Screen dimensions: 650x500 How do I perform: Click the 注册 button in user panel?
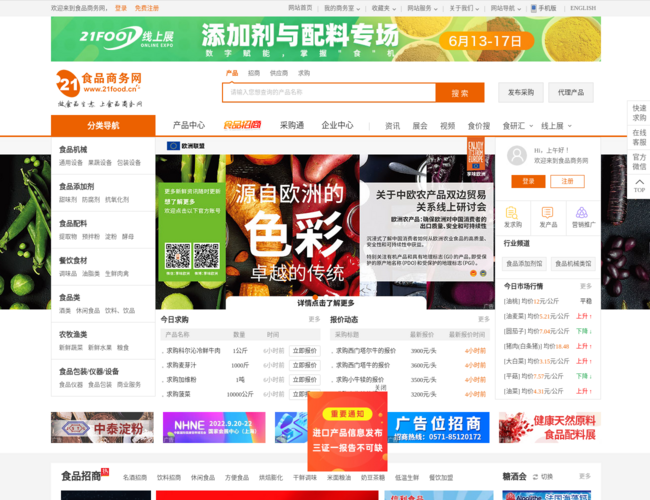(567, 181)
